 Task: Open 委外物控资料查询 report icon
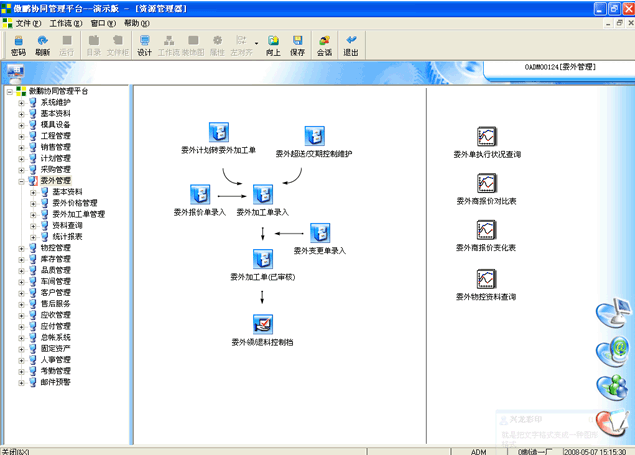point(487,278)
